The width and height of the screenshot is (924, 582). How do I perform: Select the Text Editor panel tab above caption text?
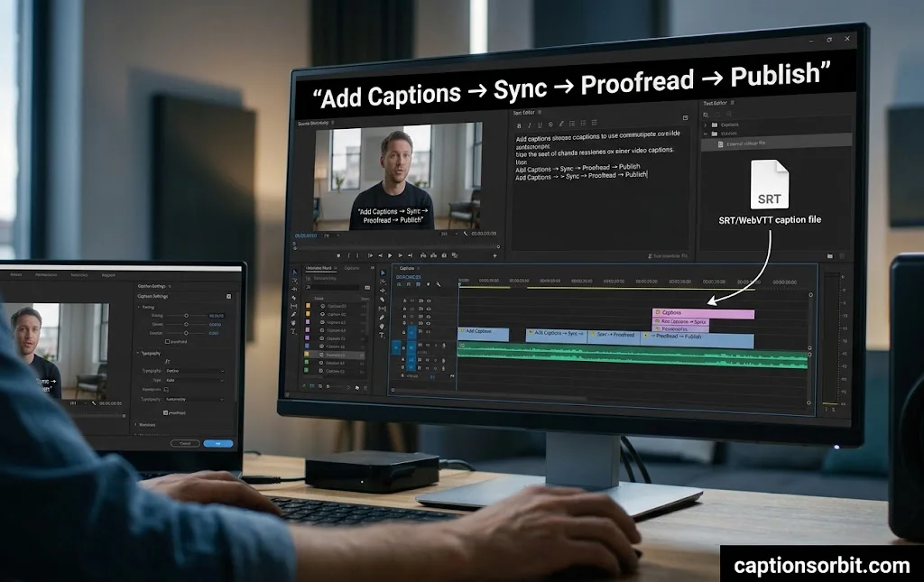tap(524, 113)
